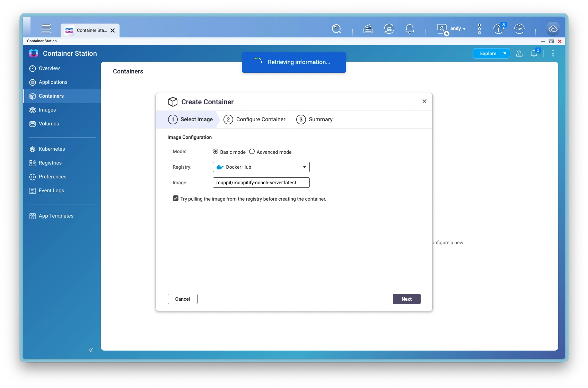Image resolution: width=588 pixels, height=388 pixels.
Task: Collapse the sidebar with double-chevron icon
Action: tap(91, 350)
